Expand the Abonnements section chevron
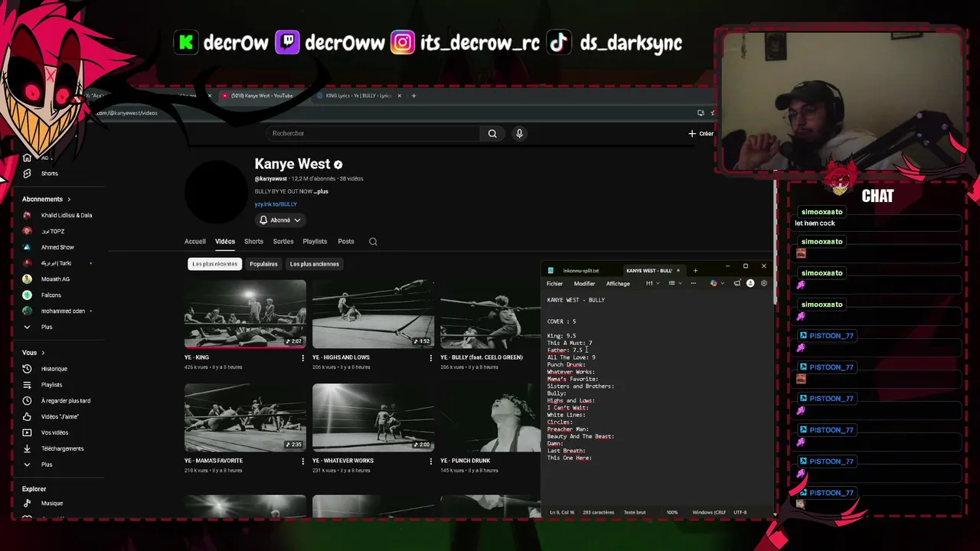The width and height of the screenshot is (980, 551). [x=68, y=199]
